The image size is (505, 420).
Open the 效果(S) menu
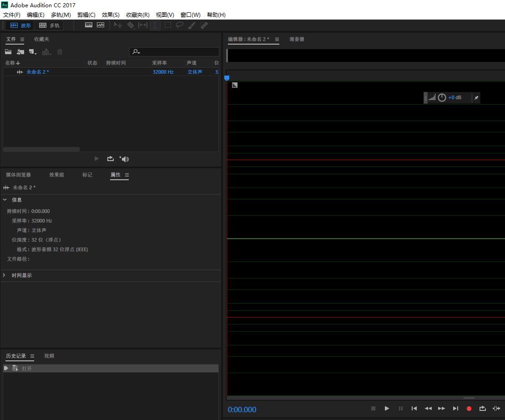coord(111,15)
